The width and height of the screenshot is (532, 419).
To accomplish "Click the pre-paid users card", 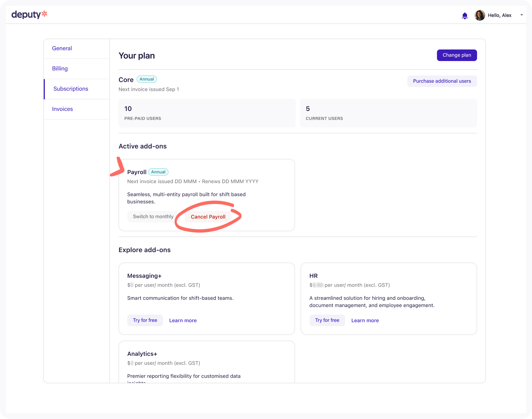I will click(207, 113).
